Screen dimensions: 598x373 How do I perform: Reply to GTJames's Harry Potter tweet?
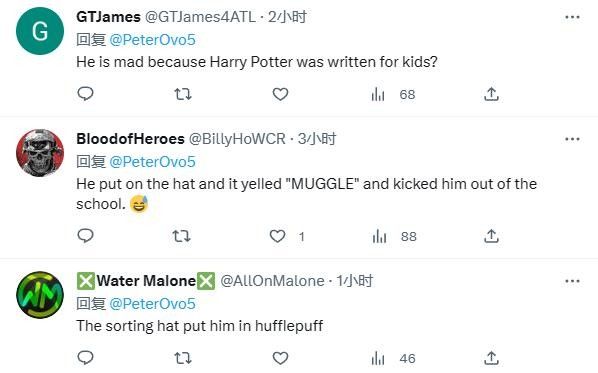[85, 94]
